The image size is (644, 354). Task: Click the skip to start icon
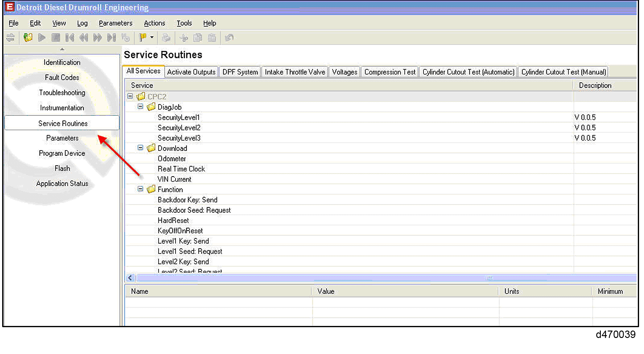click(x=70, y=38)
